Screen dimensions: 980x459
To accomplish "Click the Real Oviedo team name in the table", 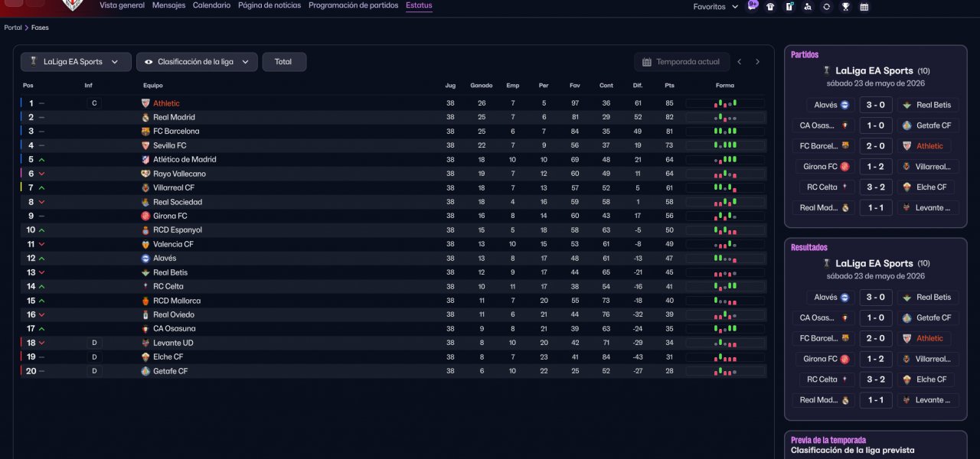I will click(x=174, y=314).
